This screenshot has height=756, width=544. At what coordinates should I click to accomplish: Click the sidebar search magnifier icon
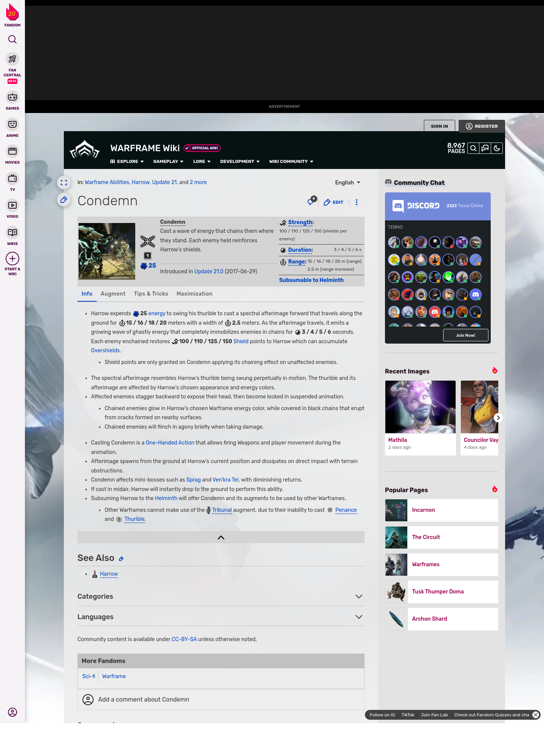[x=12, y=39]
